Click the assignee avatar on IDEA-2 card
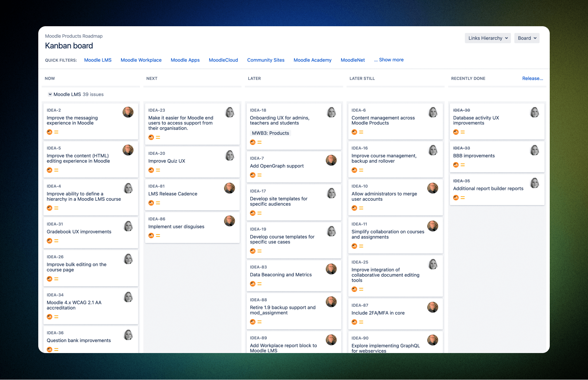Image resolution: width=588 pixels, height=380 pixels. pyautogui.click(x=128, y=112)
